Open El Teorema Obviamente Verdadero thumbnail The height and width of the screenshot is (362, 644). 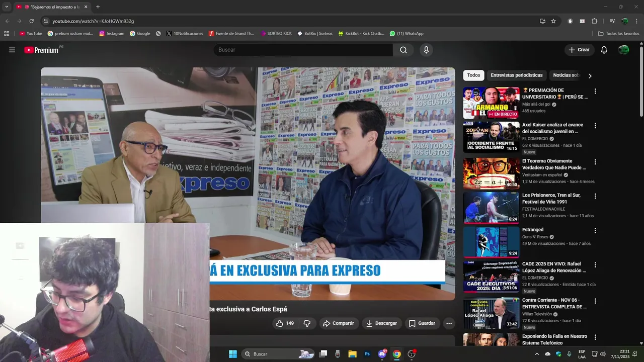coord(491,173)
